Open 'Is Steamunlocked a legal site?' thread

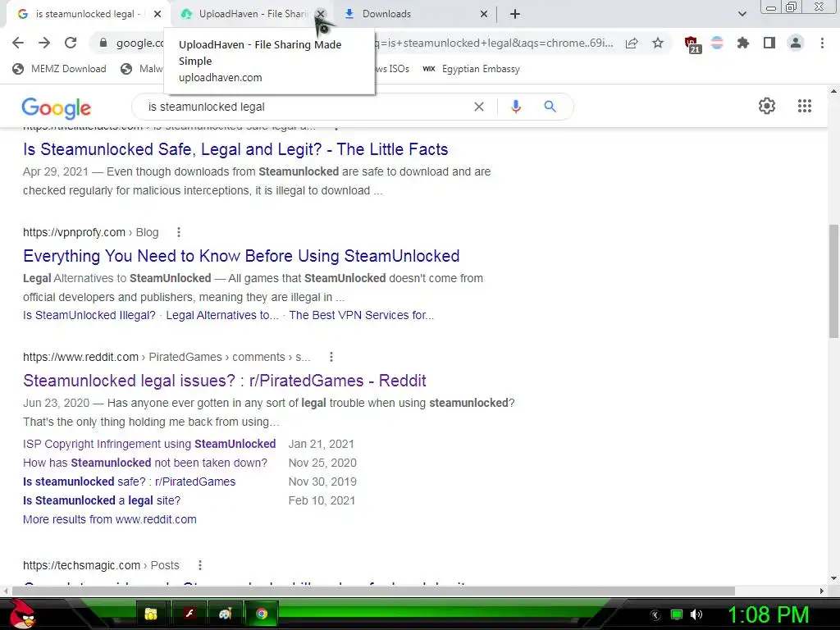(102, 500)
